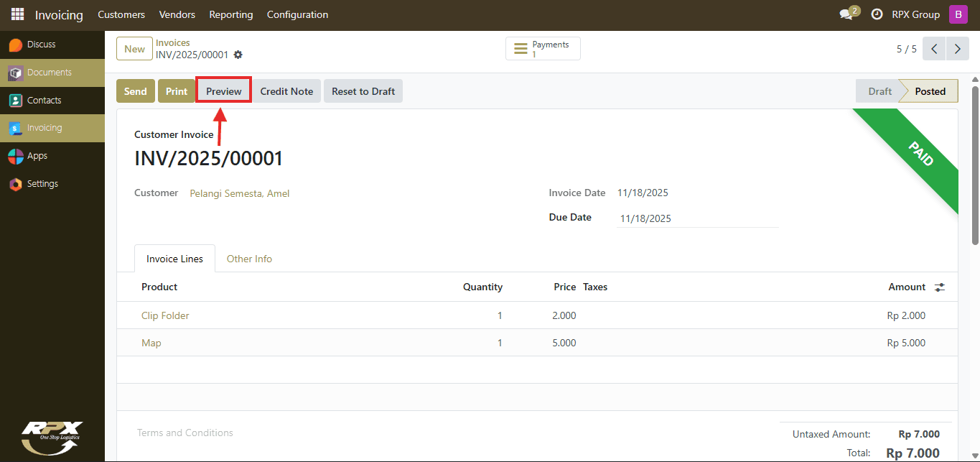Click the price 5.000 of Map
Image resolution: width=980 pixels, height=462 pixels.
point(564,343)
